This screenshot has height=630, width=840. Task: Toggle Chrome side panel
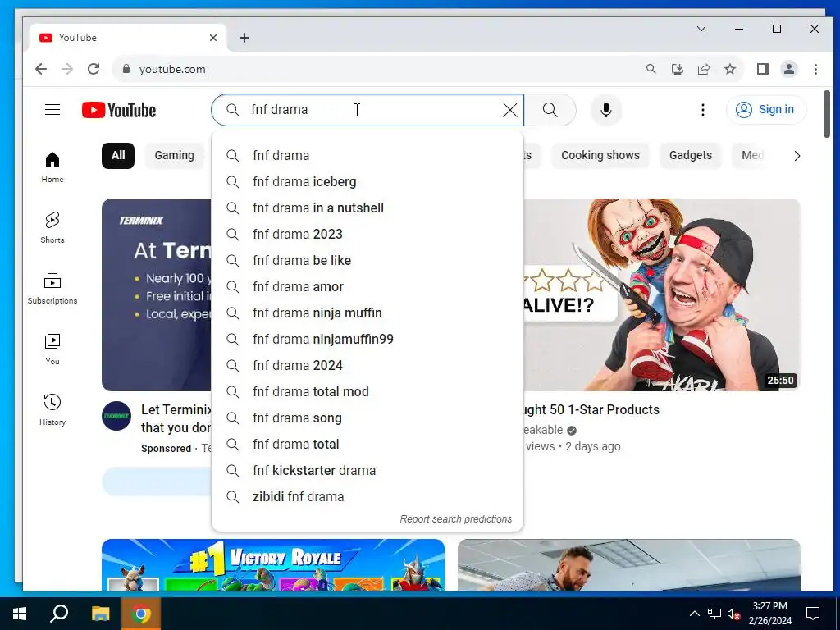coord(763,69)
